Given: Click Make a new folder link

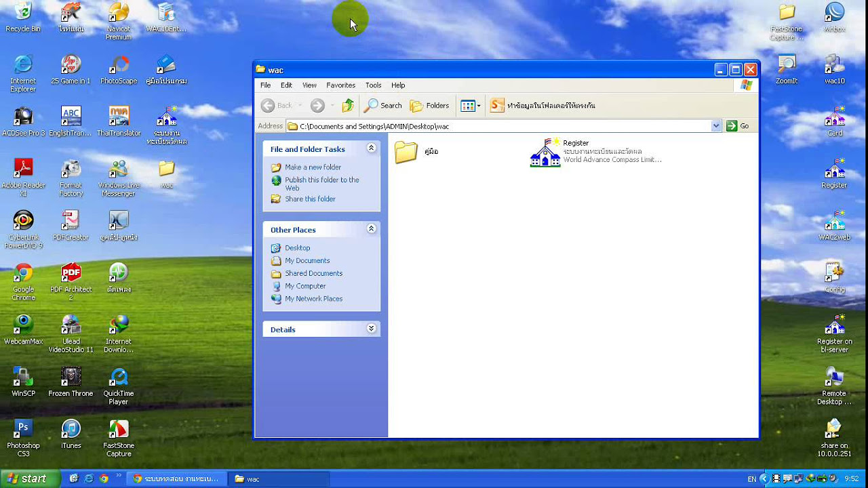Looking at the screenshot, I should (313, 167).
